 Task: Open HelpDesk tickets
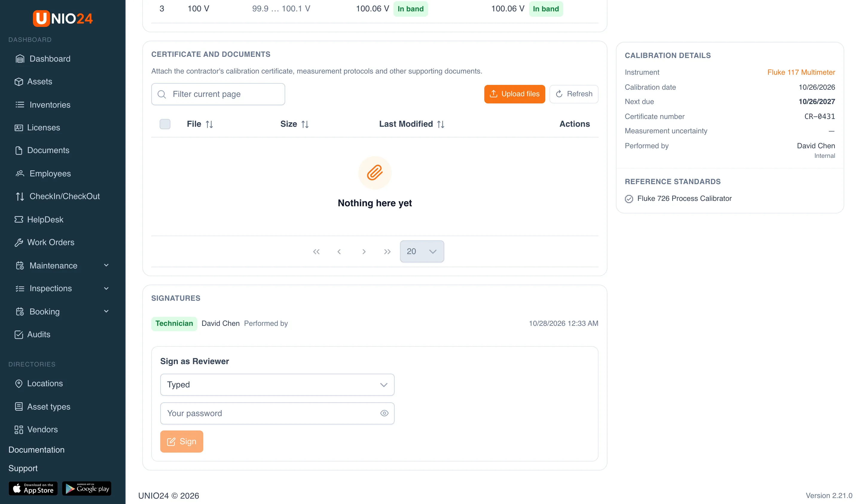(x=39, y=219)
